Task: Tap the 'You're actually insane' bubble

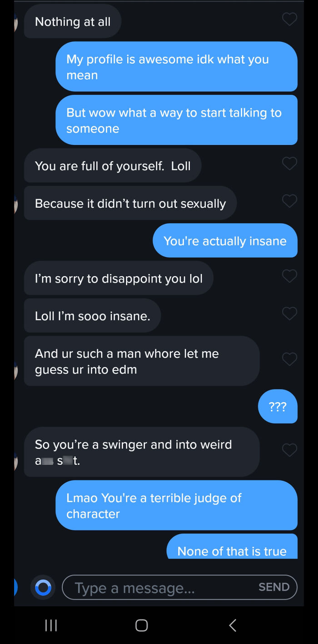Action: click(225, 240)
